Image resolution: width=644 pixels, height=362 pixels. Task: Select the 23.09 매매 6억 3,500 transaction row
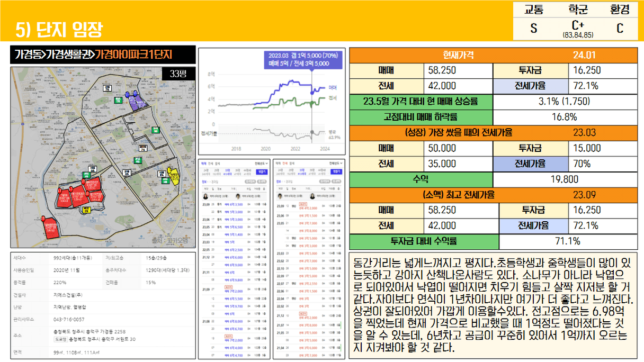pos(235,204)
